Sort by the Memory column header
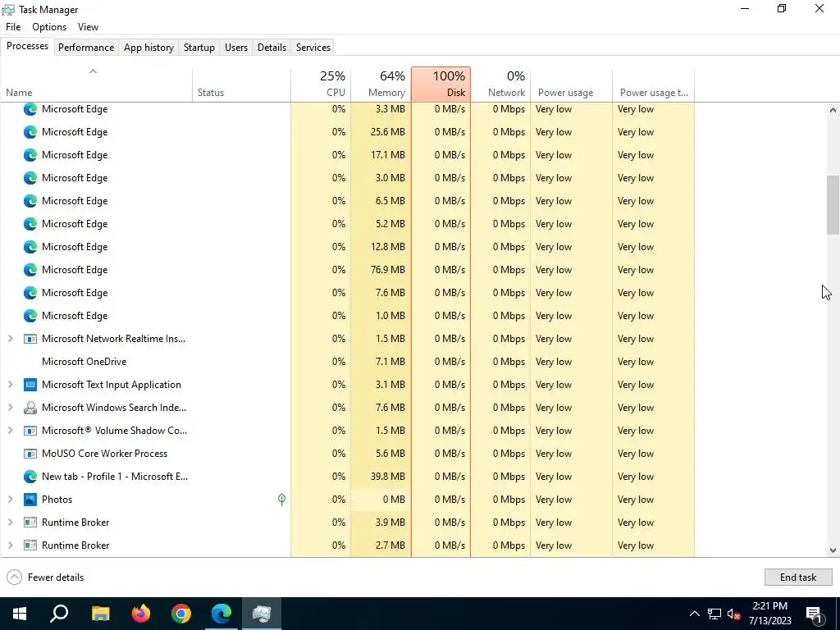The height and width of the screenshot is (630, 840). [381, 84]
